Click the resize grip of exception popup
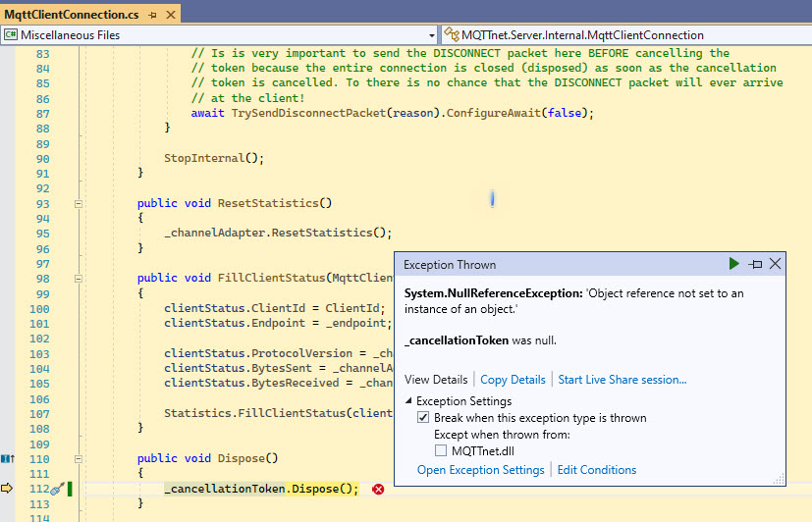This screenshot has width=812, height=522. coord(779,479)
